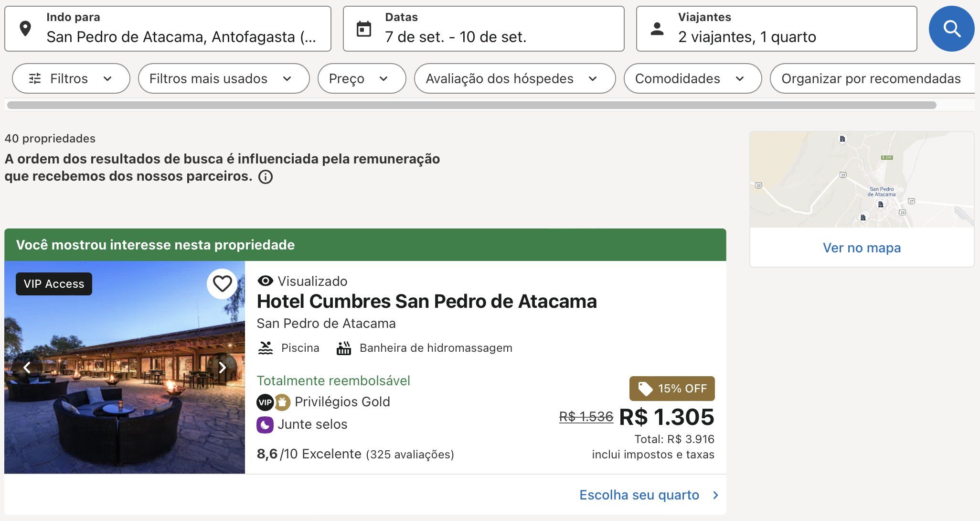Click the Privilégios Gold VIP badge icon
The width and height of the screenshot is (980, 521).
tap(265, 402)
